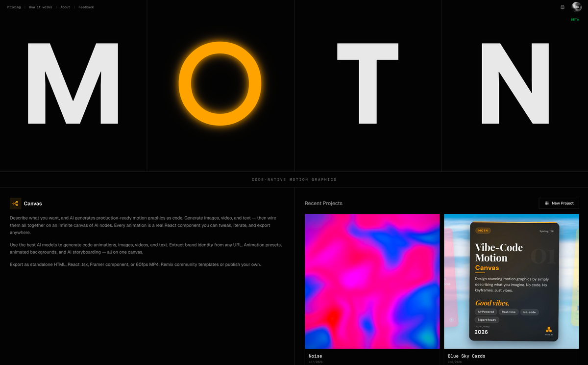Click the green BETA label
The image size is (588, 365).
pyautogui.click(x=575, y=20)
